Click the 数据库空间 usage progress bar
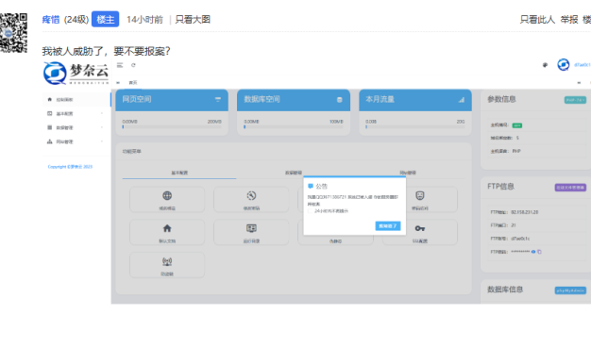 (x=294, y=127)
